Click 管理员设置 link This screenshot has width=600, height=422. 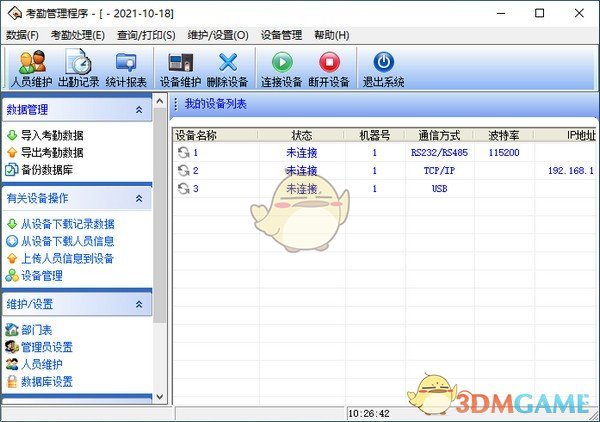[47, 347]
